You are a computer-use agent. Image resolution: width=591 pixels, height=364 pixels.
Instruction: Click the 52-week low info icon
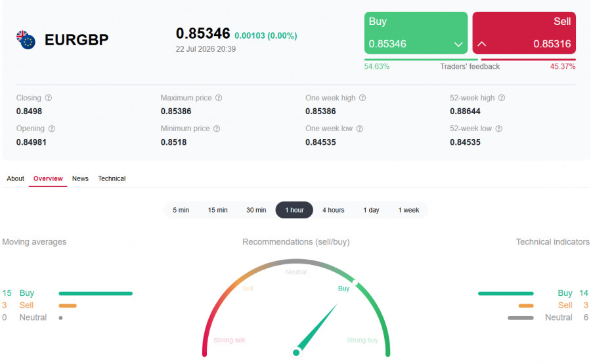click(498, 129)
